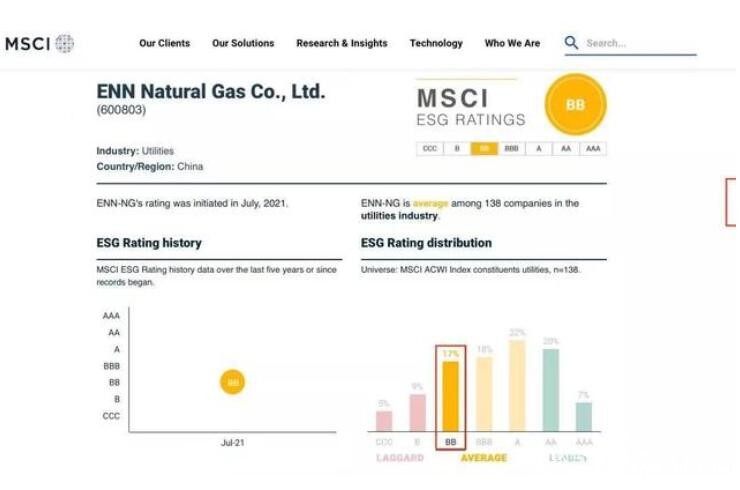Viewport: 740px width, 490px height.
Task: Open the Technology menu
Action: [x=436, y=43]
